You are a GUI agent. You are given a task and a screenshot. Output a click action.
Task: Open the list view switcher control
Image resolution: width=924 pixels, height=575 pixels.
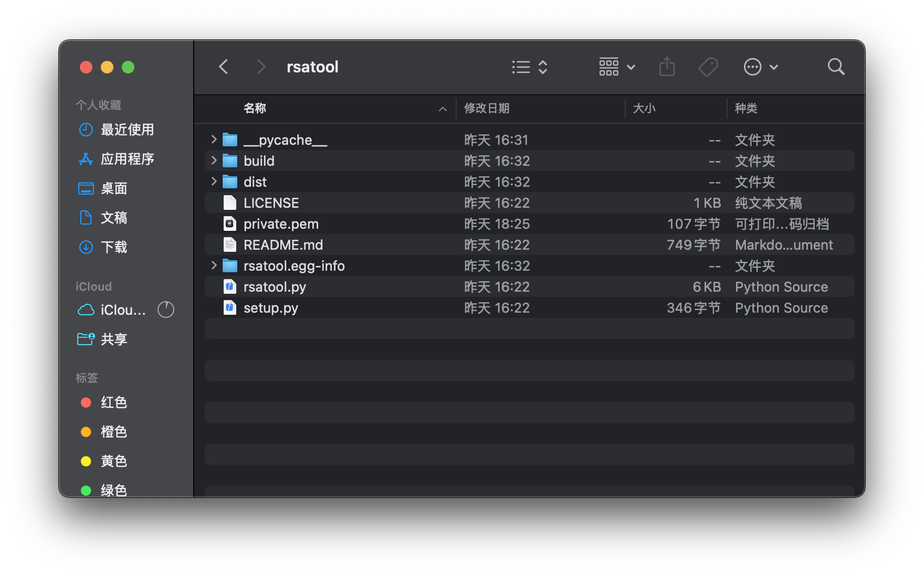tap(530, 67)
